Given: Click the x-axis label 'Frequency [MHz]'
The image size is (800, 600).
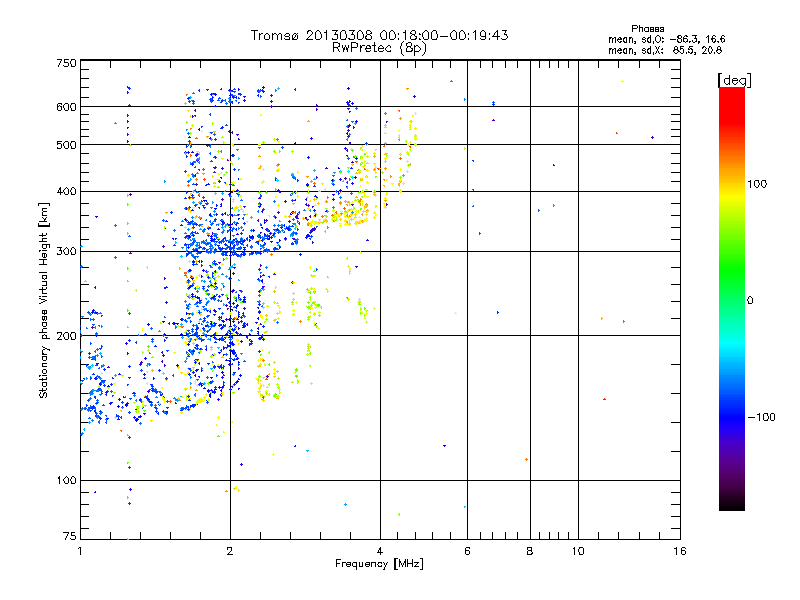Looking at the screenshot, I should pyautogui.click(x=379, y=564).
